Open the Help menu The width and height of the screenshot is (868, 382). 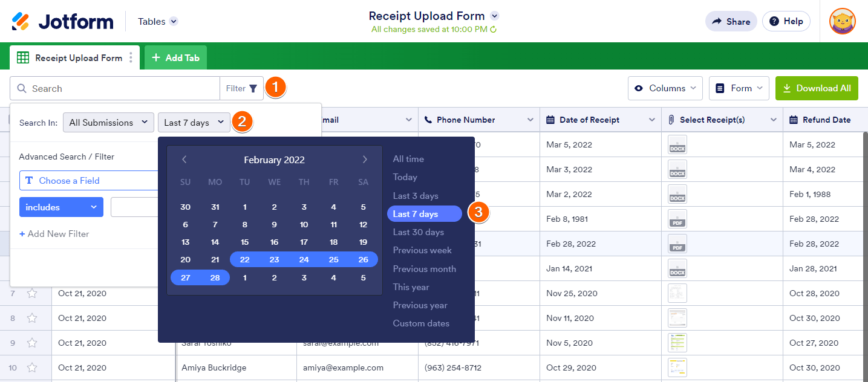786,21
